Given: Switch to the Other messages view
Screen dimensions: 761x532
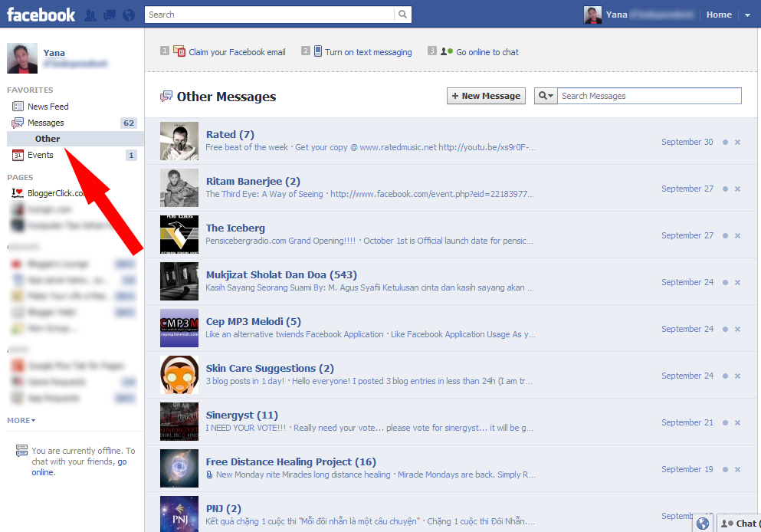Looking at the screenshot, I should tap(47, 139).
